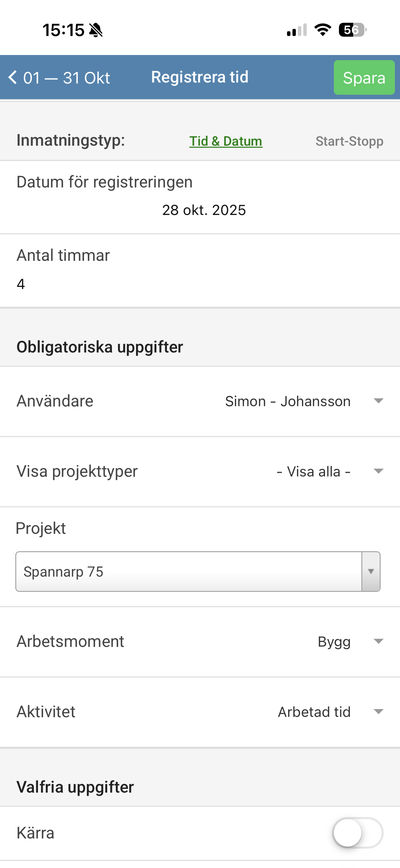The width and height of the screenshot is (400, 868).
Task: Click the Spannarp 75 project field
Action: (x=188, y=572)
